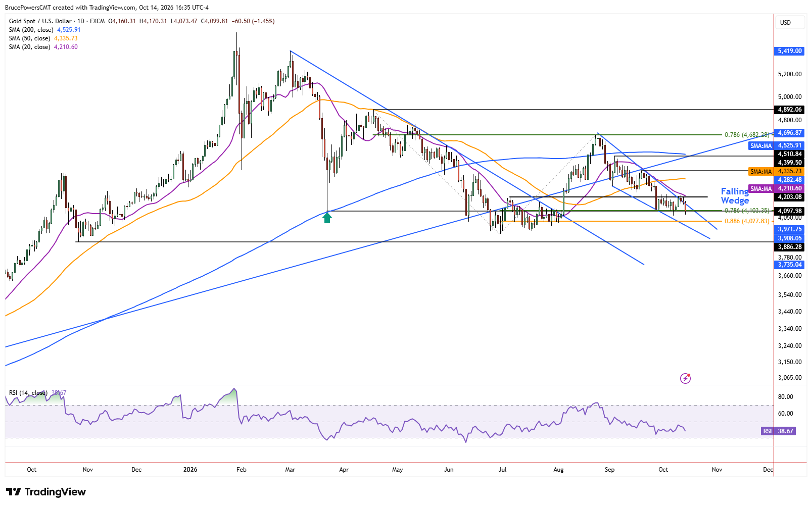Screen dimensions: 812x507
Task: Click the 5,419.00 blue price label
Action: point(790,51)
